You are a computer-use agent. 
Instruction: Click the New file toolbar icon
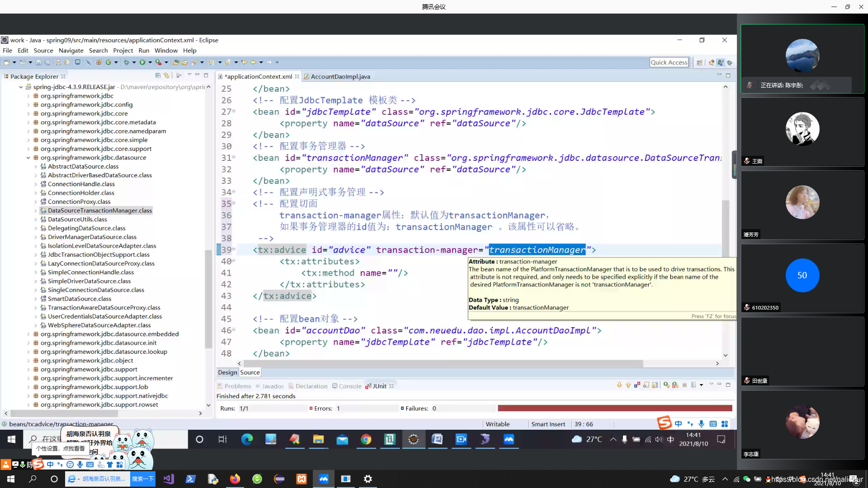(x=6, y=62)
